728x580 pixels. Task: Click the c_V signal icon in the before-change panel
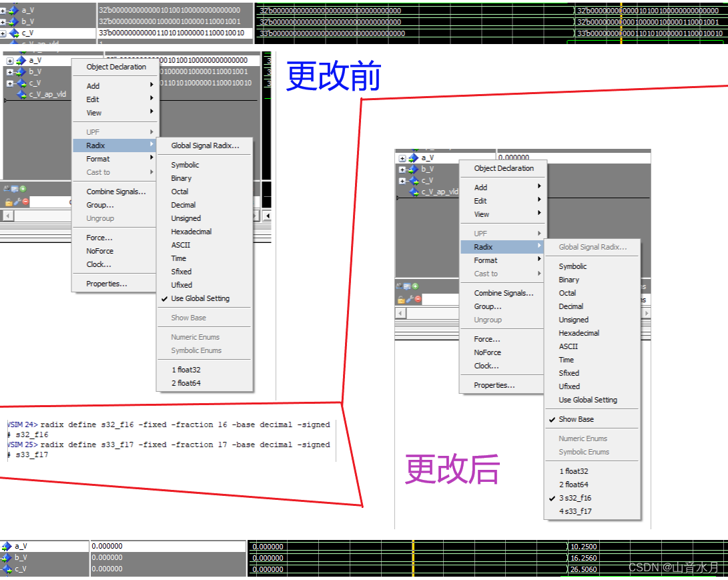click(x=21, y=83)
